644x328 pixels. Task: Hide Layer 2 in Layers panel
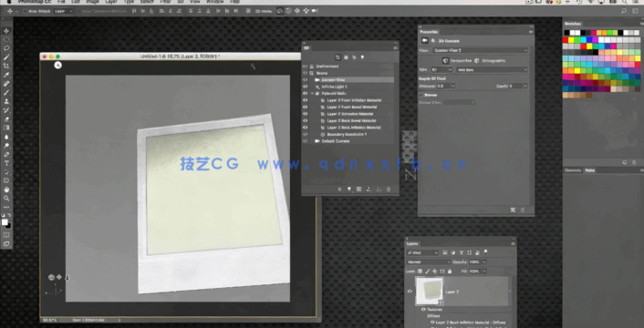click(x=410, y=292)
